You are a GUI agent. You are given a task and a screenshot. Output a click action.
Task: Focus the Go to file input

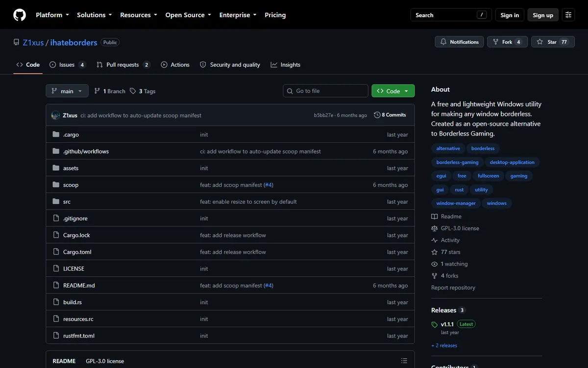tap(325, 91)
